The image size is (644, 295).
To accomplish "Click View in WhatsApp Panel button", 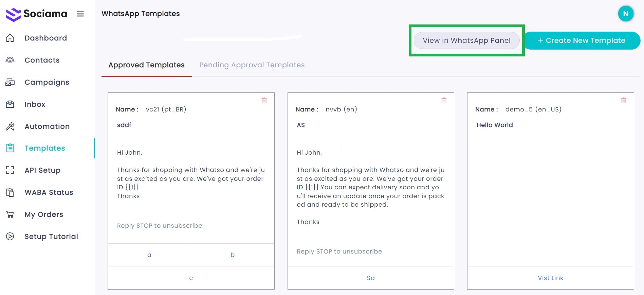I will tap(466, 40).
